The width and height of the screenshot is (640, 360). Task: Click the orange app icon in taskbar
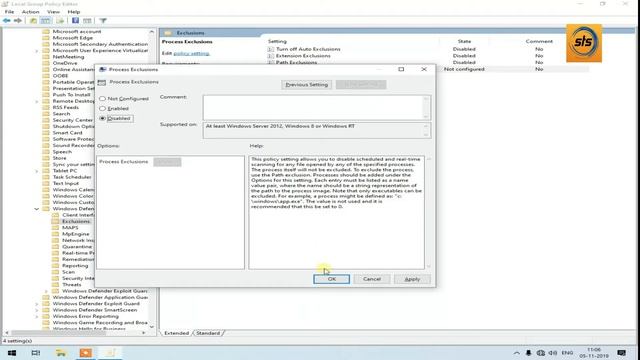point(85,353)
